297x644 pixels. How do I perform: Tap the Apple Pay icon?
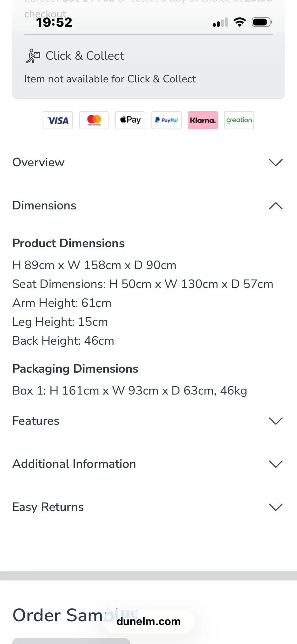tap(130, 120)
